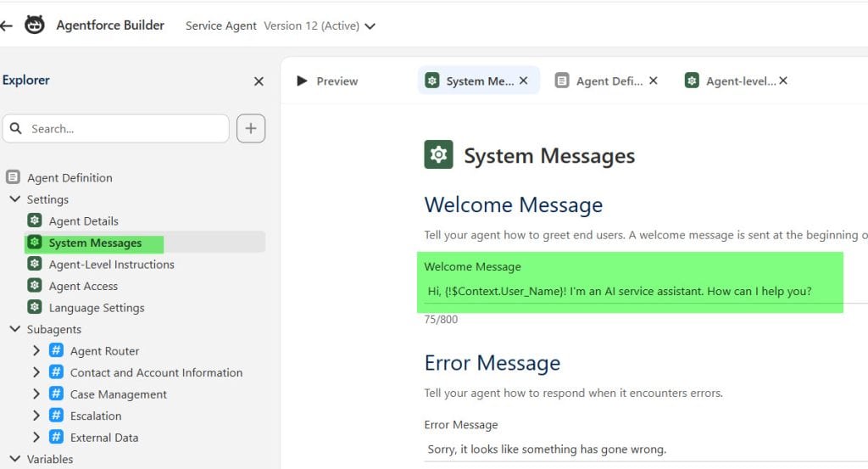Click the Service Agent label
Viewport: 868px width, 469px height.
pyautogui.click(x=221, y=26)
